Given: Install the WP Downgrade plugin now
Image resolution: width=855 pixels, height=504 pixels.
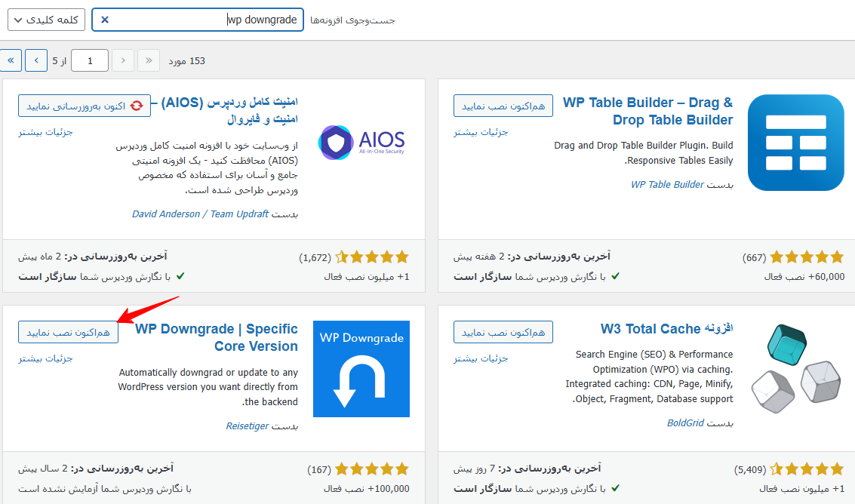Looking at the screenshot, I should click(x=68, y=332).
